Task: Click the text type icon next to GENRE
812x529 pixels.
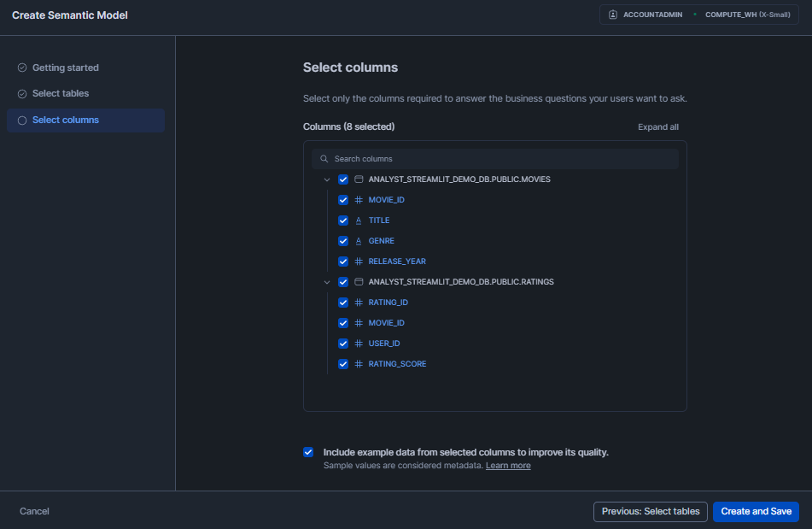Action: coord(358,240)
